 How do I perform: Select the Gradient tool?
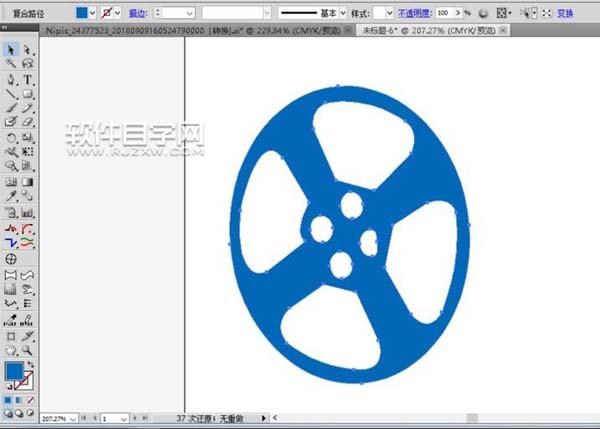(x=27, y=182)
